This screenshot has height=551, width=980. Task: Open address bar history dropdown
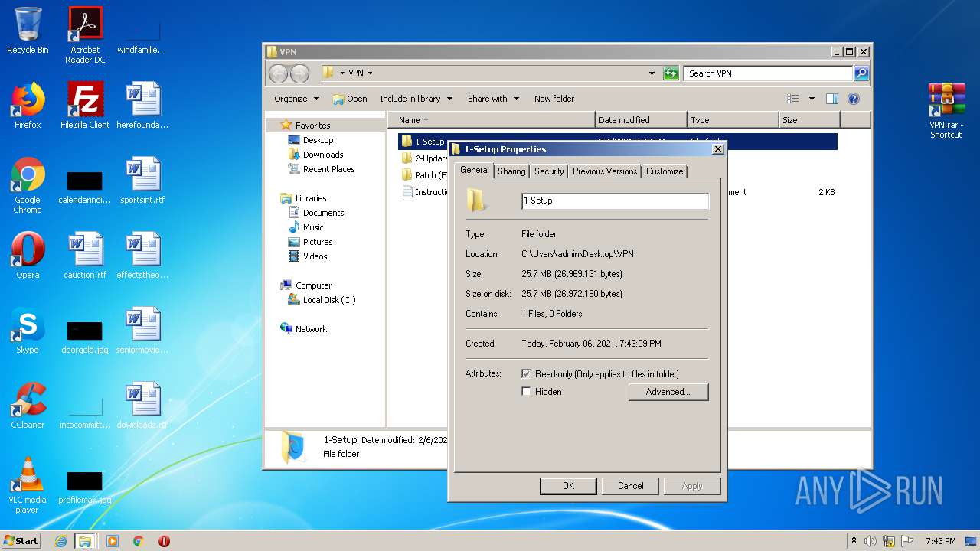pyautogui.click(x=652, y=73)
